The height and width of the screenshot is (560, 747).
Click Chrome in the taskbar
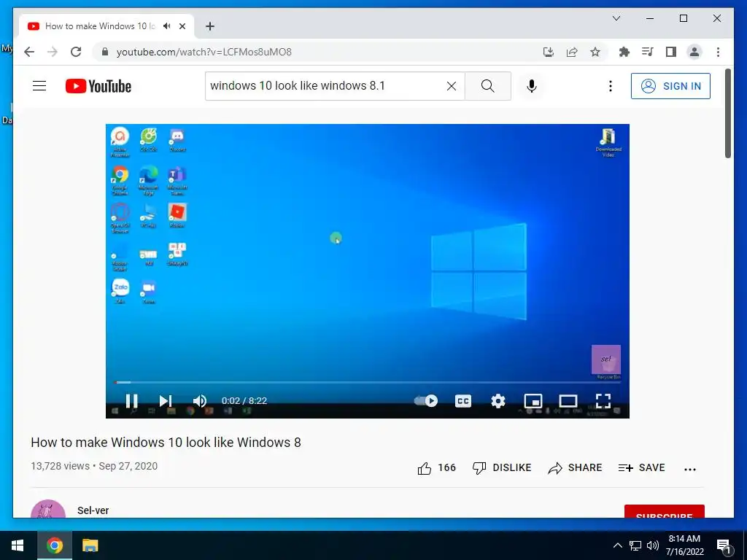click(54, 545)
